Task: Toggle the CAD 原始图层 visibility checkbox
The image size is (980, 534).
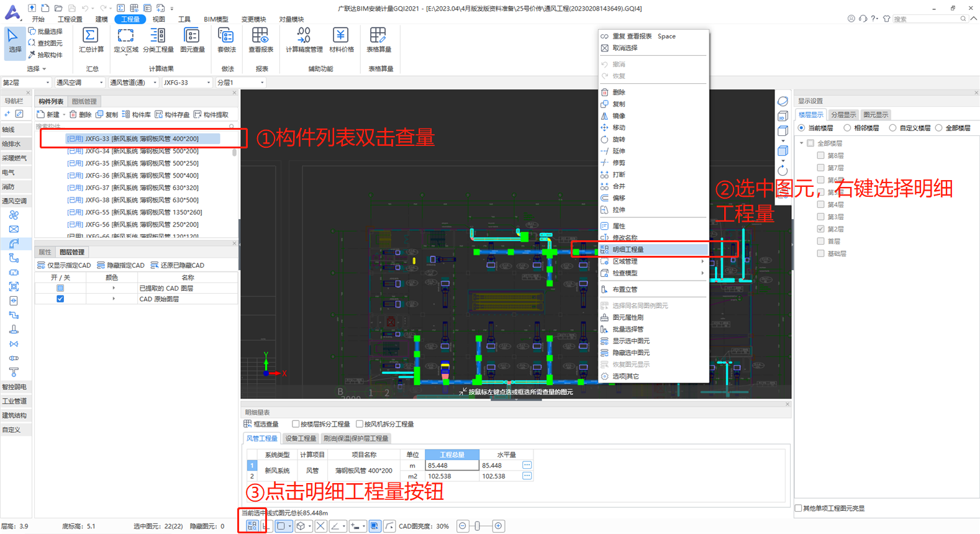Action: (60, 299)
